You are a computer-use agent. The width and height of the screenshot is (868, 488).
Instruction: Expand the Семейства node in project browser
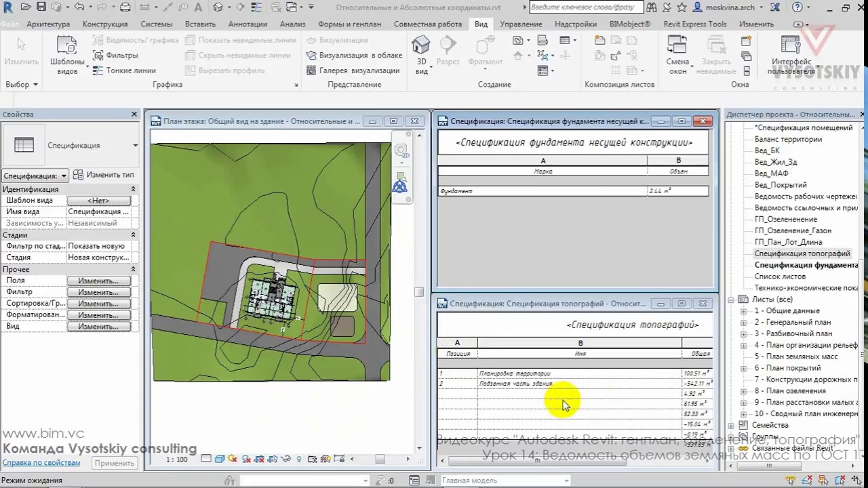[x=732, y=425]
